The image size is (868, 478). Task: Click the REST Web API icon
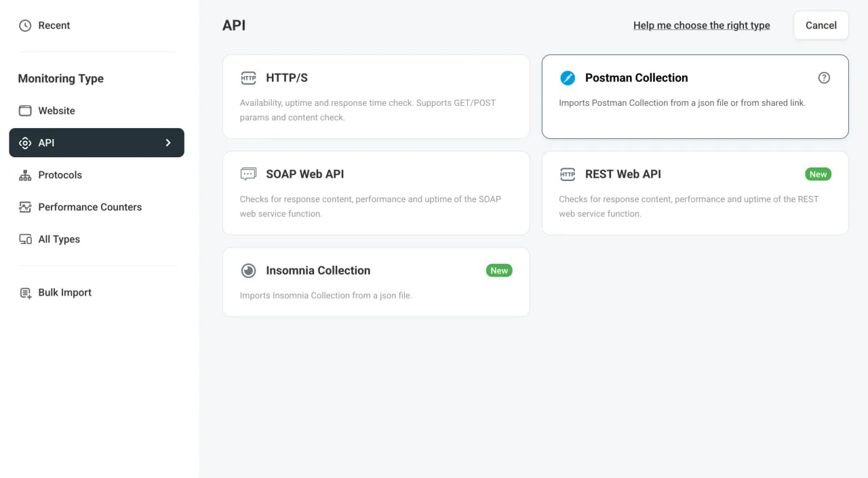pos(567,174)
